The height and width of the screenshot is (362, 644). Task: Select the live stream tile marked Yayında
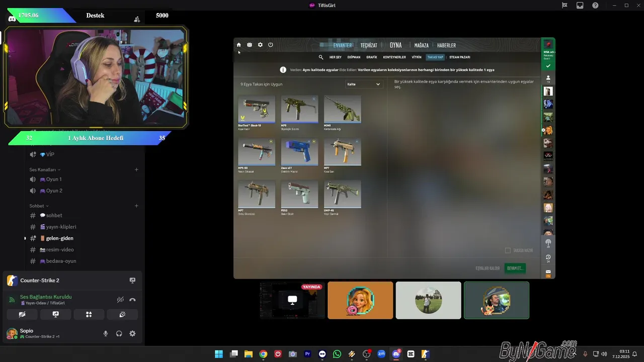click(x=292, y=300)
